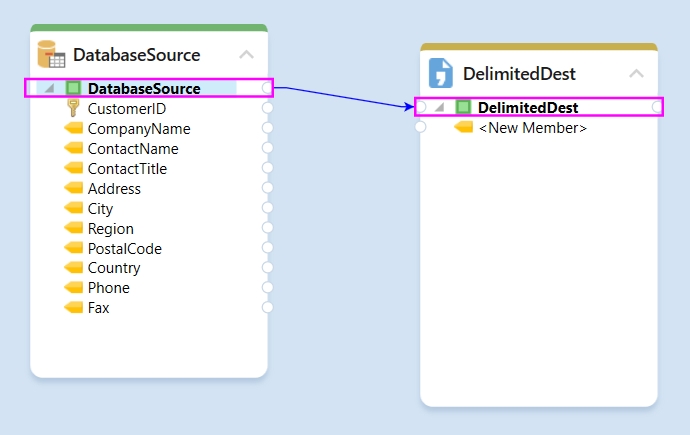Click the CustomerID key icon
This screenshot has width=690, height=435.
point(72,108)
